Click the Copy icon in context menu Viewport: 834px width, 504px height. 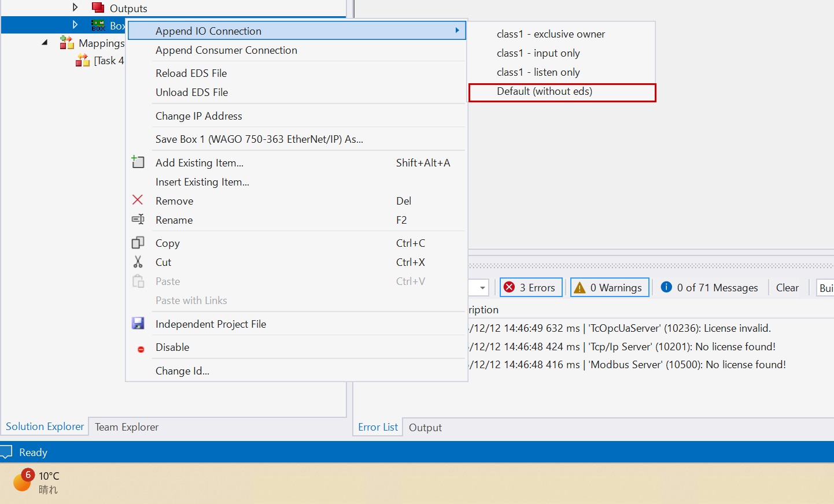[x=138, y=243]
